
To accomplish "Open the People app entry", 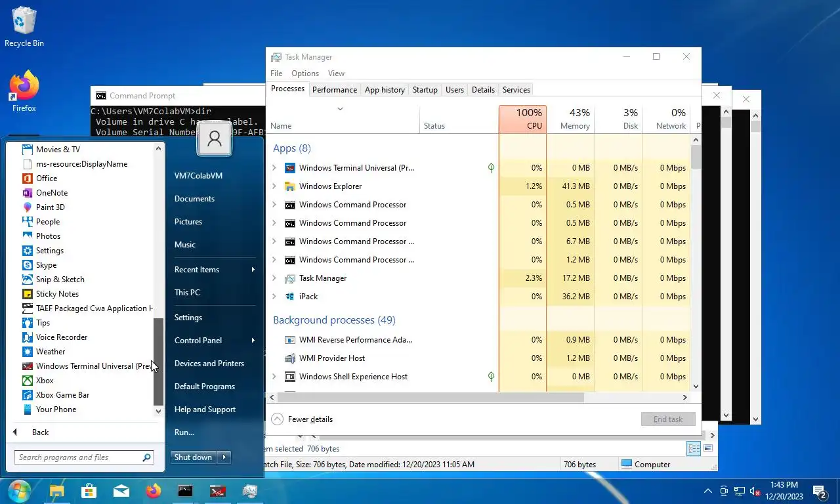I will pyautogui.click(x=48, y=222).
